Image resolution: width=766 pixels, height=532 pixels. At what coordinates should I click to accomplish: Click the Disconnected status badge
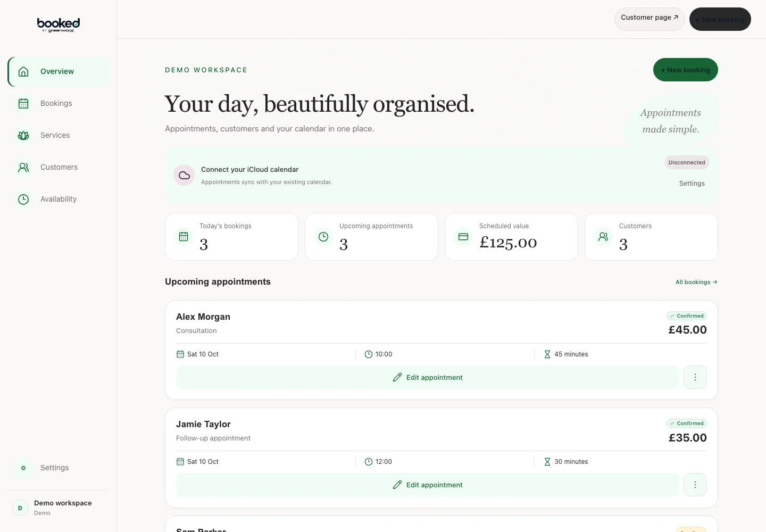click(x=687, y=162)
